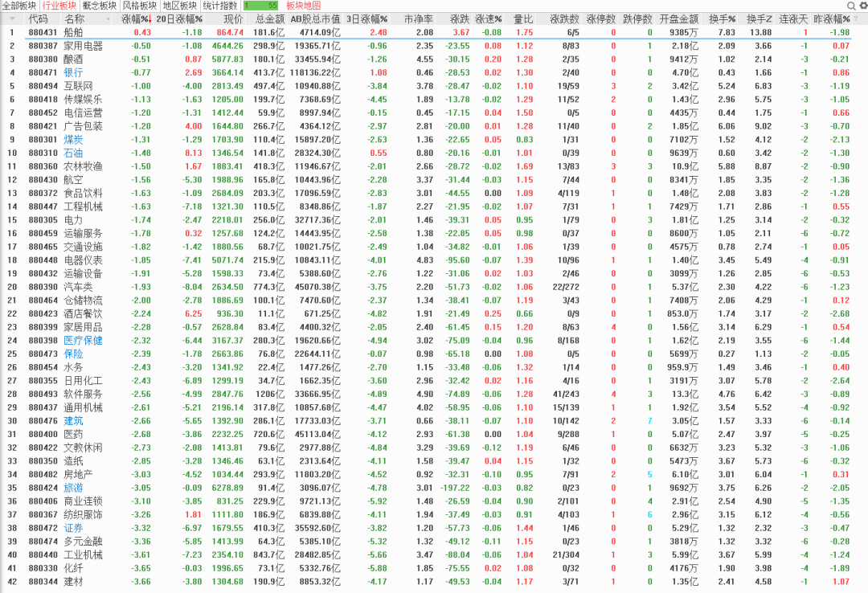
Task: Sort by the 名称 column header
Action: coord(74,18)
